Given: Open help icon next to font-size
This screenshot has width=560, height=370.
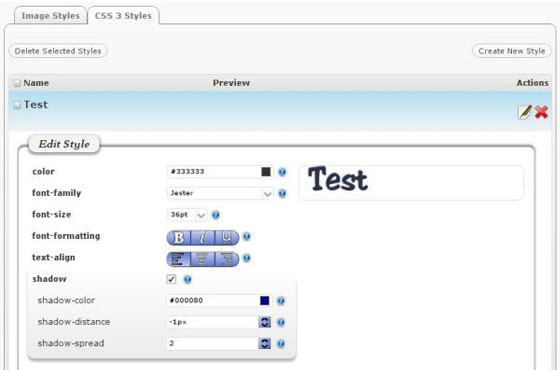Looking at the screenshot, I should 216,215.
